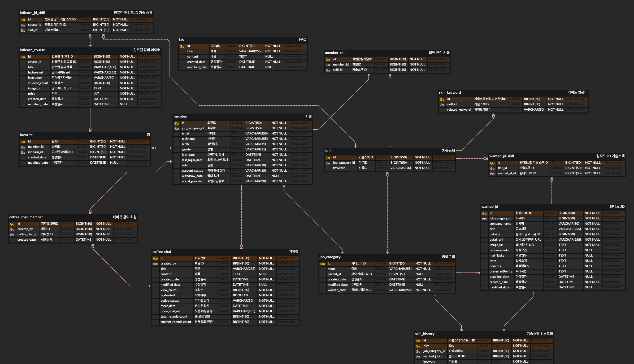Click primary key icon in wanted_jd id row
This screenshot has height=364, width=634.
click(x=484, y=213)
